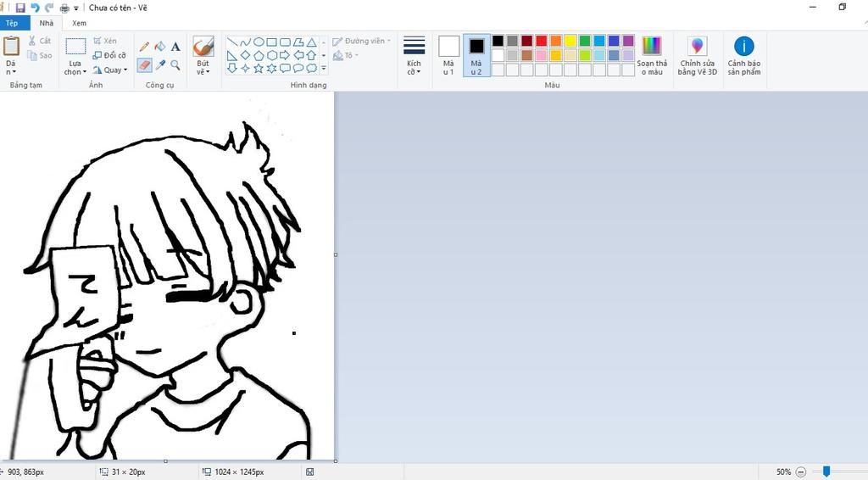This screenshot has height=480, width=868.
Task: Click Cảnh báo sản phẩm info button
Action: tap(744, 55)
